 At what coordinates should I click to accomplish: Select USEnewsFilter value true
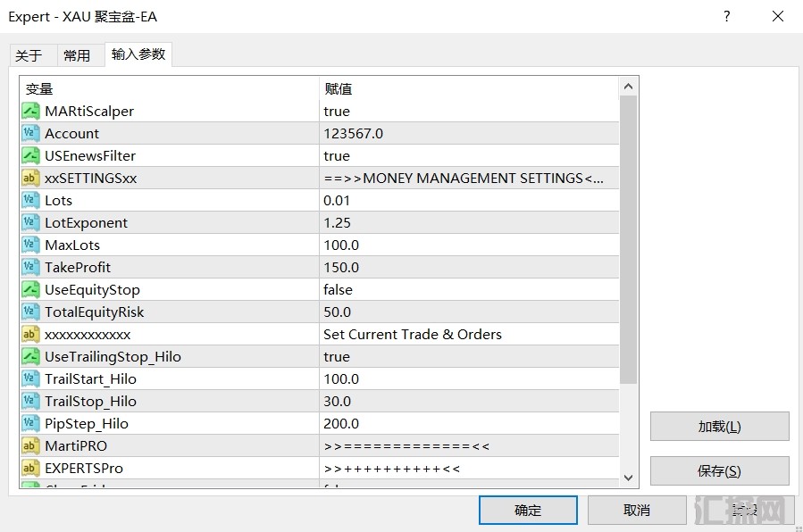point(337,155)
